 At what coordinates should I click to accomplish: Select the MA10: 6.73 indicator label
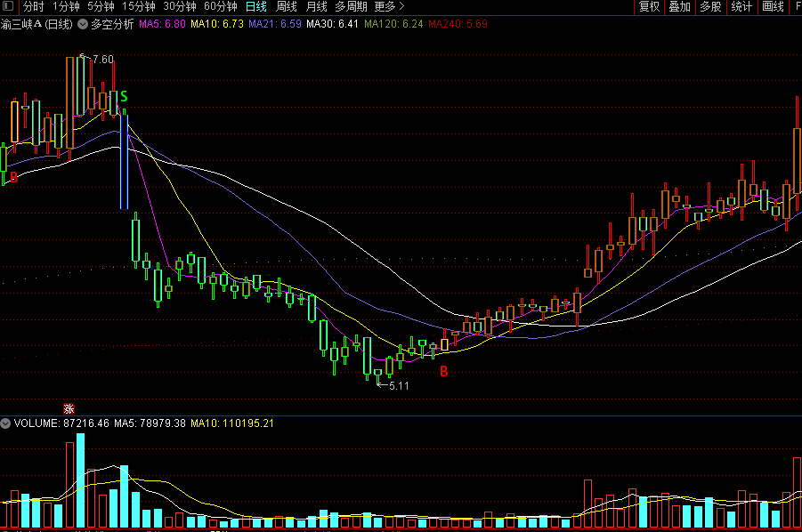(x=217, y=24)
